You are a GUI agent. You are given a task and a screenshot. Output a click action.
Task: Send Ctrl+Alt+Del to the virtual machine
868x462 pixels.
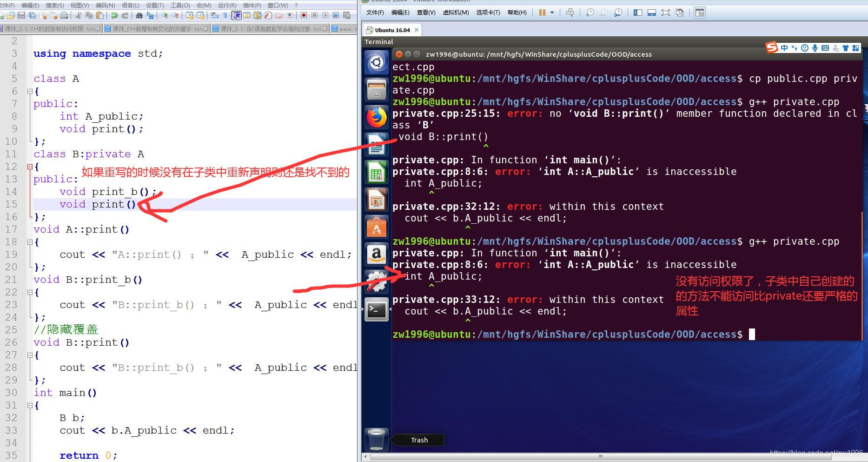pyautogui.click(x=570, y=13)
